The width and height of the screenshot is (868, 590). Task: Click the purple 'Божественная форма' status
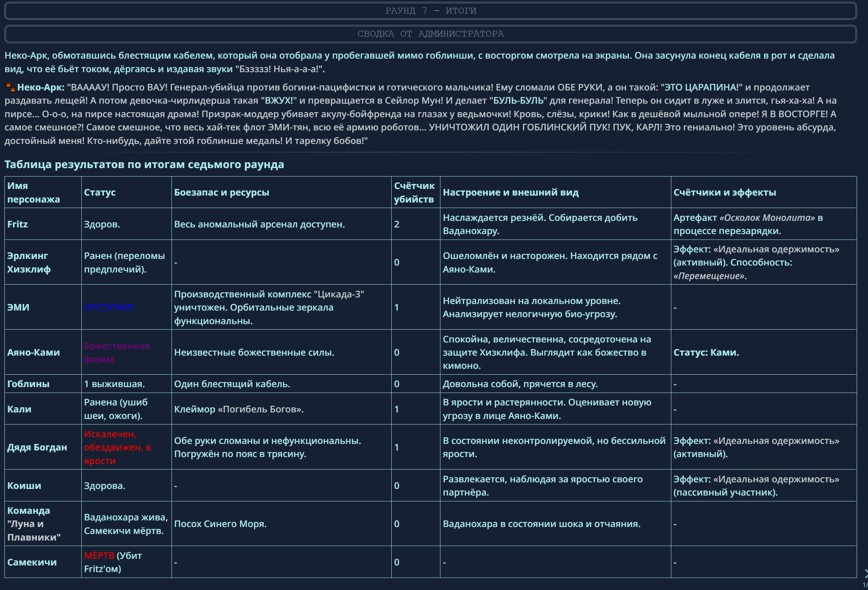(x=117, y=352)
